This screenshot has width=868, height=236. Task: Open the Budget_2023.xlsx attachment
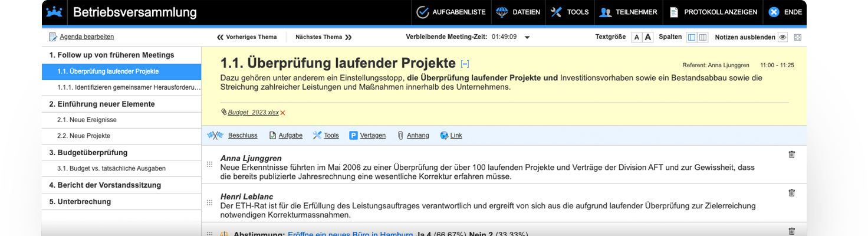[x=254, y=113]
